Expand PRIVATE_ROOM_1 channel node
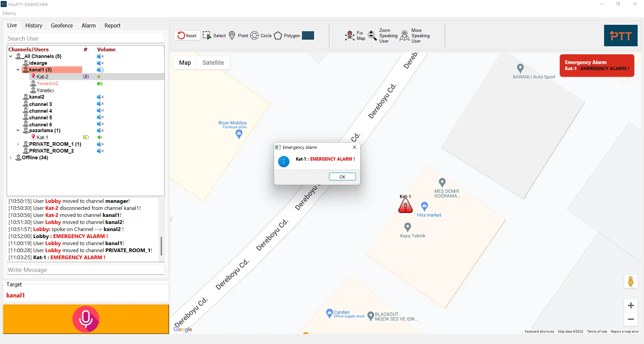Viewport: 644px width, 344px height. pyautogui.click(x=18, y=144)
